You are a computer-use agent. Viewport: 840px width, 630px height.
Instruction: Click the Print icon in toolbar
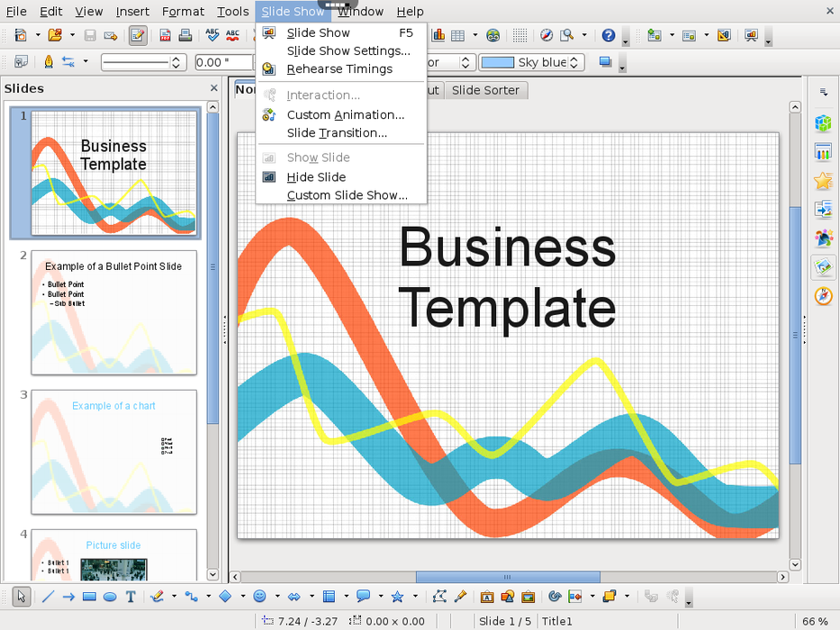185,36
